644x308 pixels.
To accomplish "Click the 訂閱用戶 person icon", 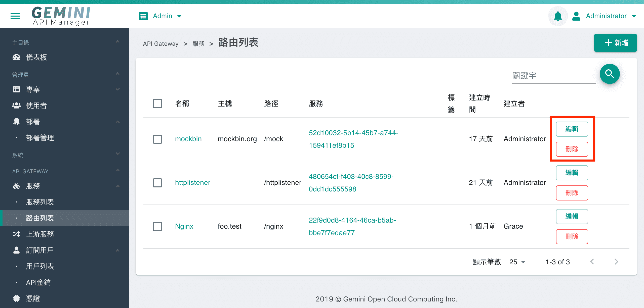I will (17, 250).
